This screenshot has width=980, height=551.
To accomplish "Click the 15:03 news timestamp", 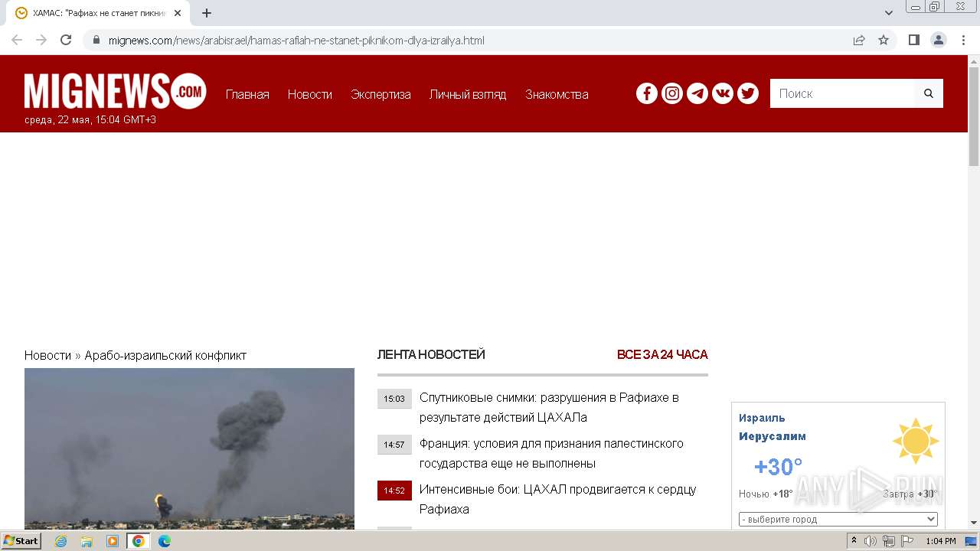I will [x=394, y=399].
